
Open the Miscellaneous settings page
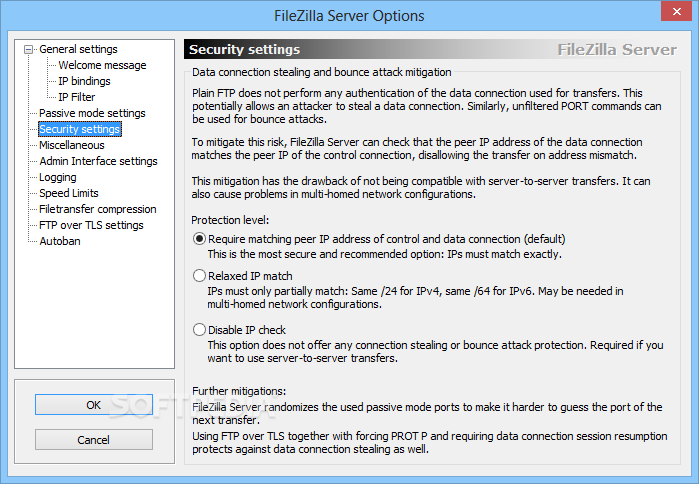pos(72,145)
